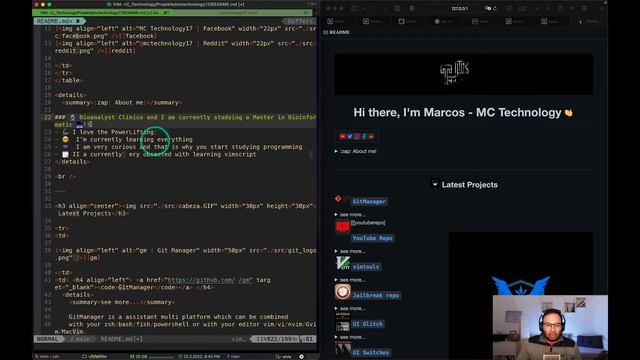Click the webcam video overlay
Image resolution: width=640 pixels, height=360 pixels.
pos(550,327)
